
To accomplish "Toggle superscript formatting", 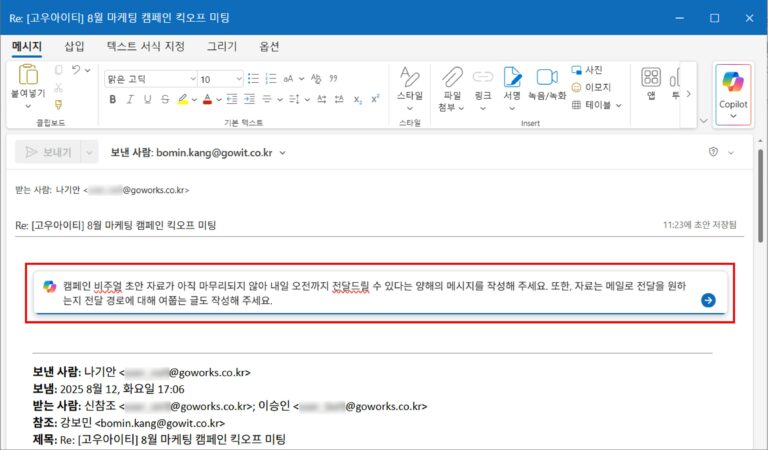I will pyautogui.click(x=375, y=99).
